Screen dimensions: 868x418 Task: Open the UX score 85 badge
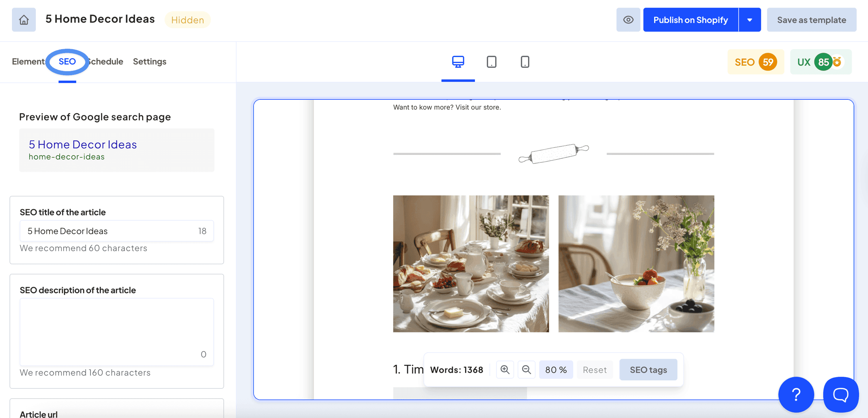click(x=821, y=62)
